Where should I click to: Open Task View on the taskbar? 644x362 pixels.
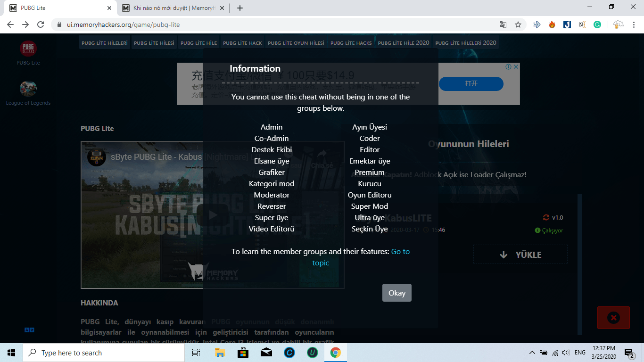[197, 353]
